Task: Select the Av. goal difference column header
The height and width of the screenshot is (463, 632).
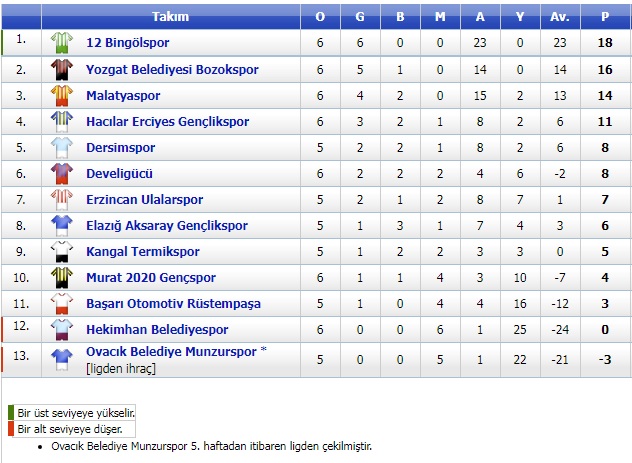Action: pyautogui.click(x=560, y=17)
